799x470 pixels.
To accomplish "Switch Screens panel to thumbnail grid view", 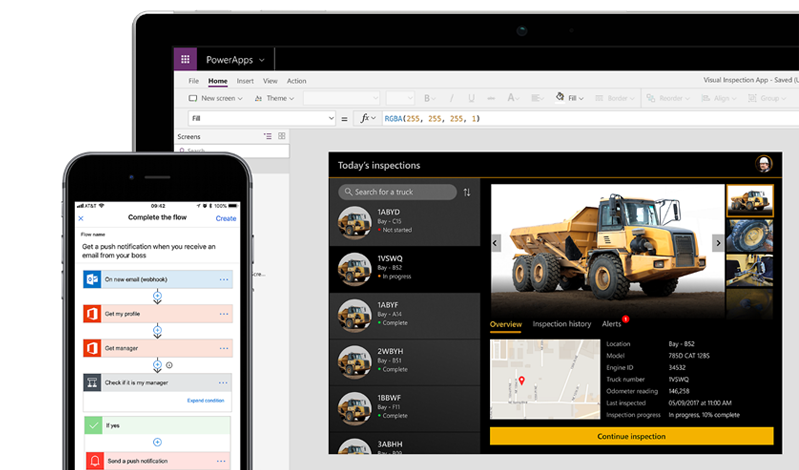I will (x=282, y=136).
